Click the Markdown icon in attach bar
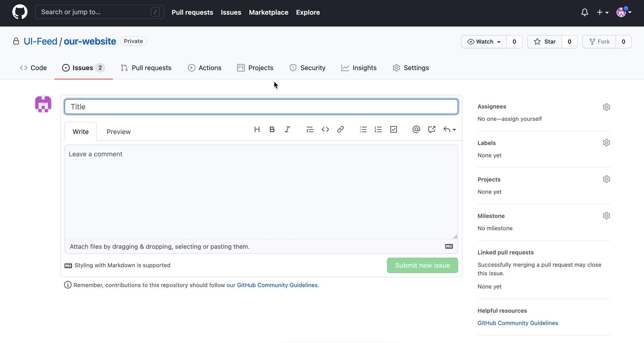Screen dimensions: 644x343 point(449,247)
